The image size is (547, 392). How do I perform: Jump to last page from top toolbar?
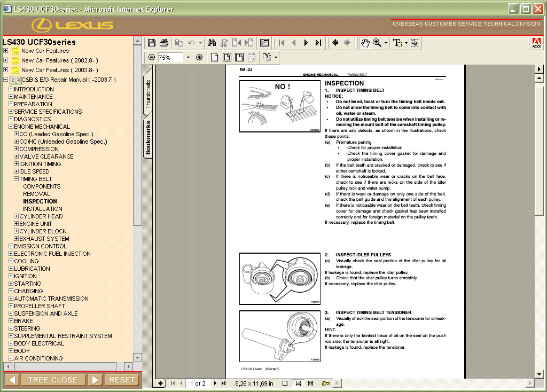click(x=318, y=43)
